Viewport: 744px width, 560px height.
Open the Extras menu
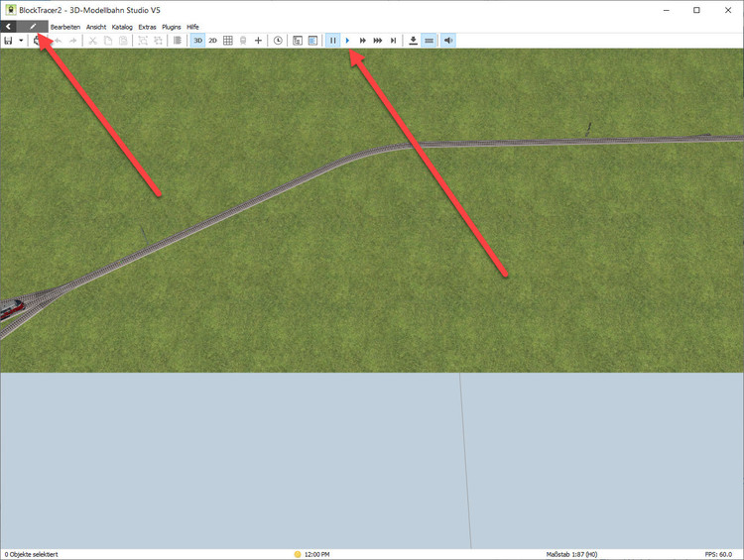pyautogui.click(x=147, y=27)
